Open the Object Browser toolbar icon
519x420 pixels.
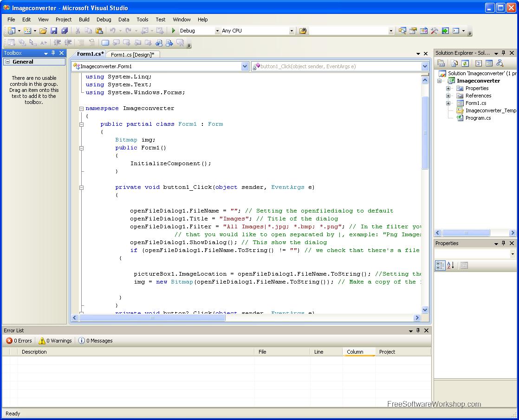424,31
